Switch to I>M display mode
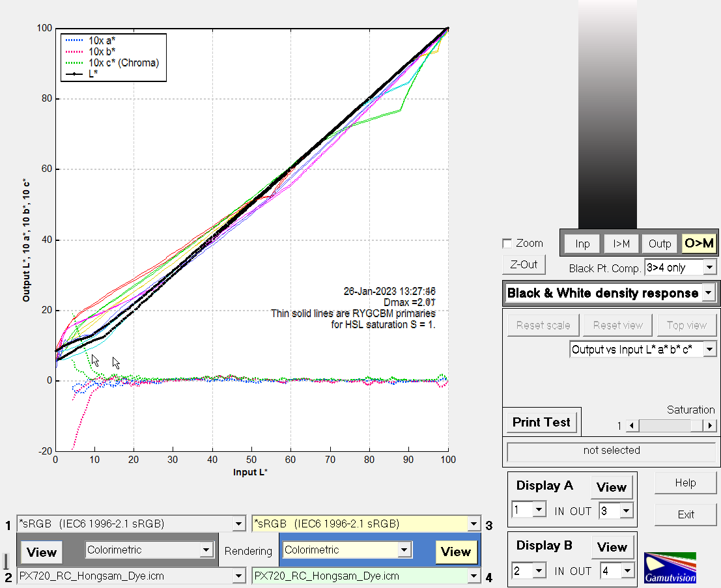Screen dimensions: 721x588 (621, 244)
